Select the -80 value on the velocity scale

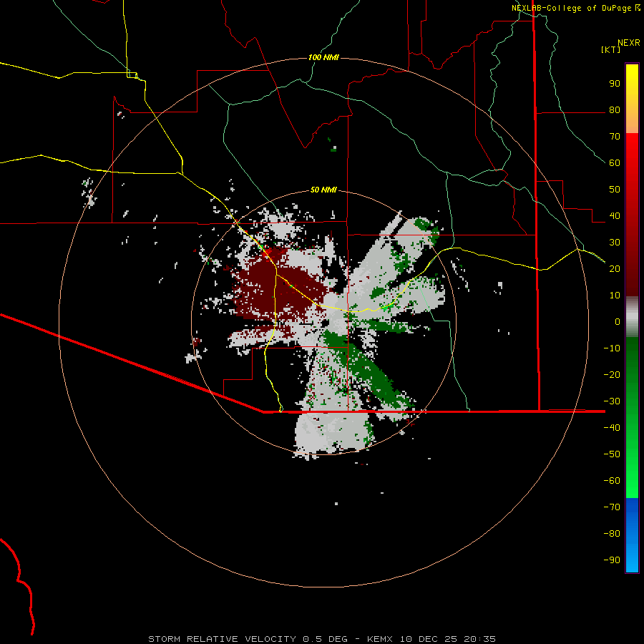tap(612, 534)
